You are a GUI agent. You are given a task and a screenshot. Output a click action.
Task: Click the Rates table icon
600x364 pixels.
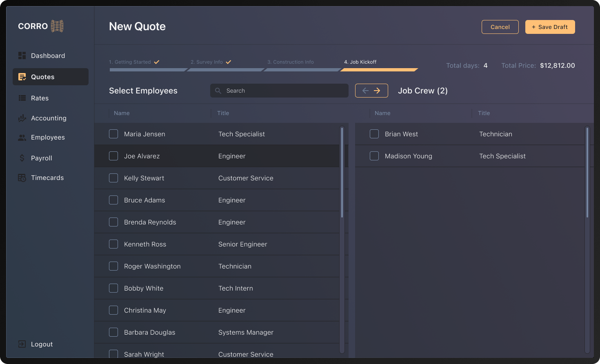[22, 98]
